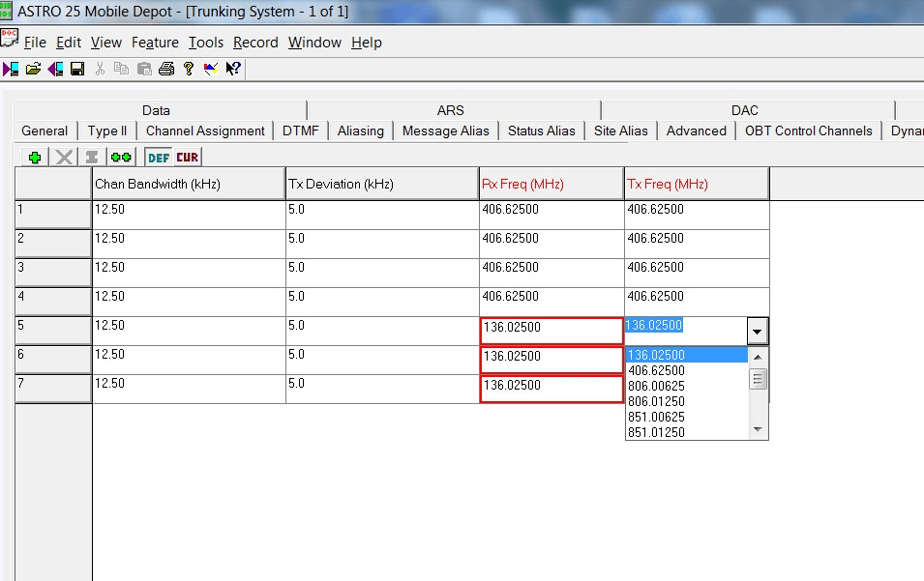This screenshot has width=924, height=581.
Task: Switch to the Channel Assignment tab
Action: (x=205, y=131)
